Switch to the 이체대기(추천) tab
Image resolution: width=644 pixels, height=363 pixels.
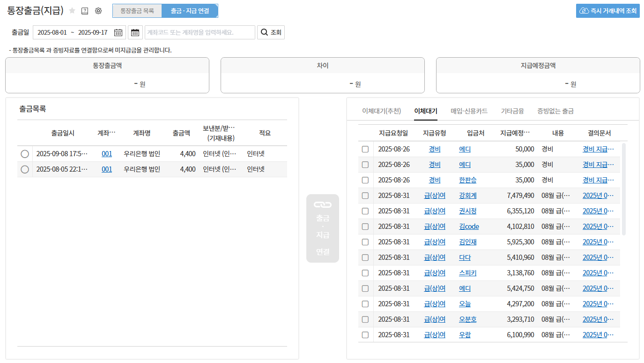coord(381,111)
